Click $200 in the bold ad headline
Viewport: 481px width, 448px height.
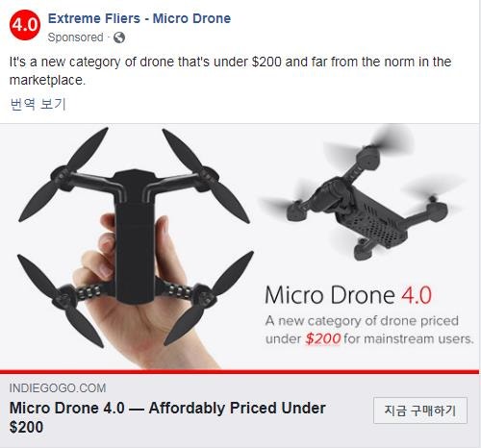[x=26, y=427]
